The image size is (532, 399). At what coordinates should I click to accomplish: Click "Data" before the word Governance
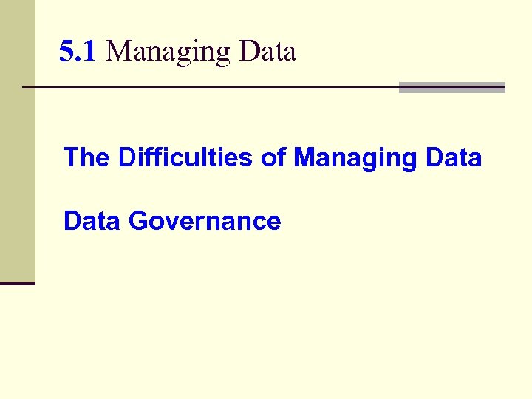pos(92,221)
